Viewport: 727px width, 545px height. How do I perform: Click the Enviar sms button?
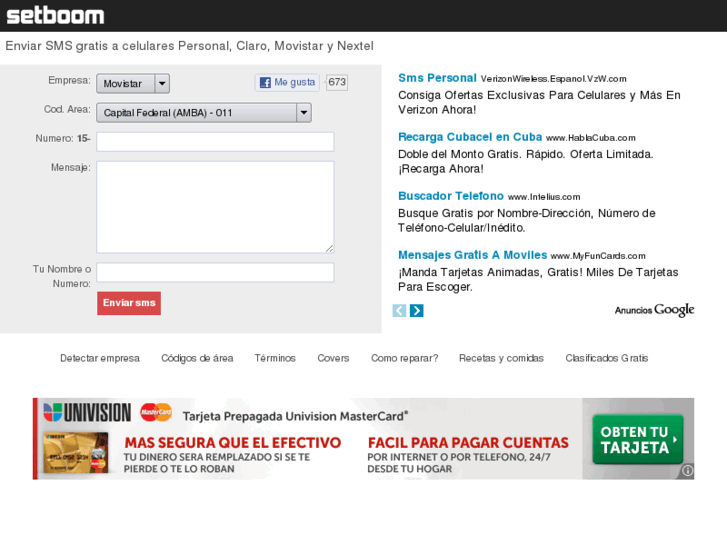tap(129, 303)
